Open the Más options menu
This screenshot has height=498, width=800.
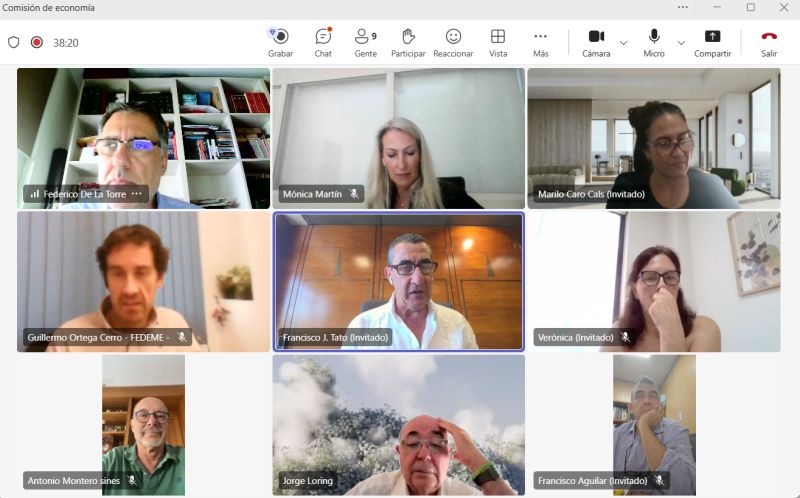click(x=540, y=43)
